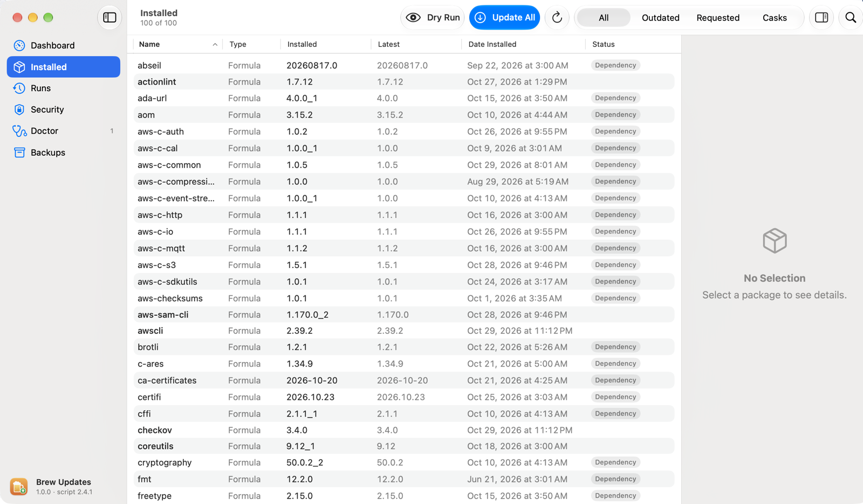
Task: Select aws-c-s3 package row
Action: coord(404,265)
